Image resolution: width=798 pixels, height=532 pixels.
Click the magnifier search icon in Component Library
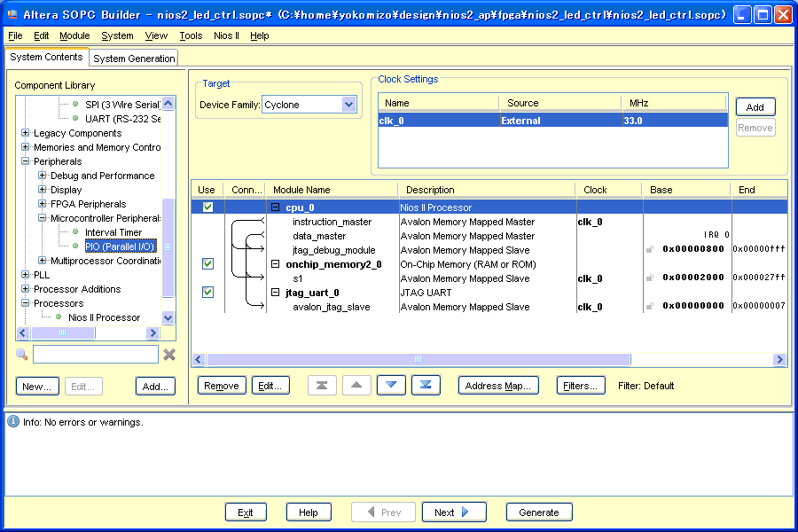[21, 355]
